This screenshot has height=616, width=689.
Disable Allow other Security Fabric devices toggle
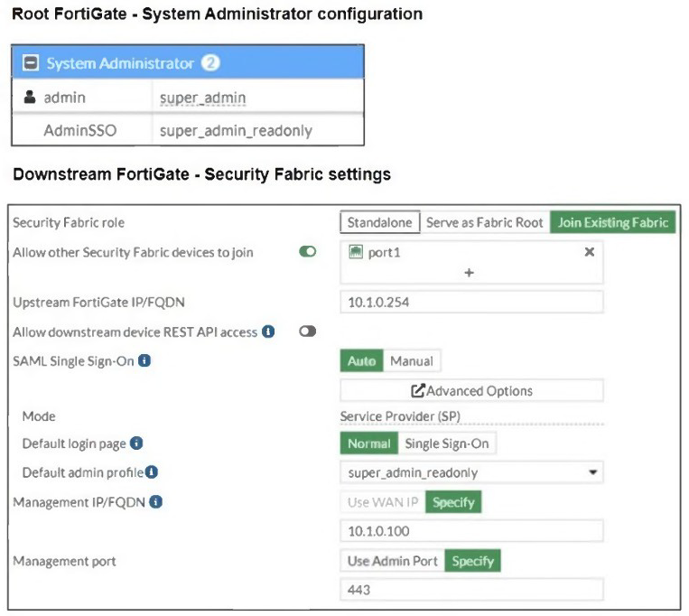click(308, 253)
